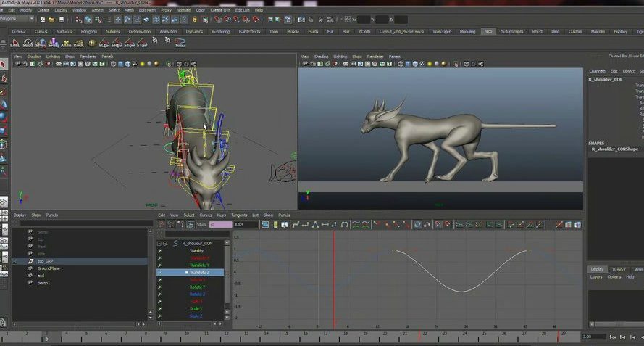
Task: Select GroundPlane in the Outliner
Action: point(49,268)
